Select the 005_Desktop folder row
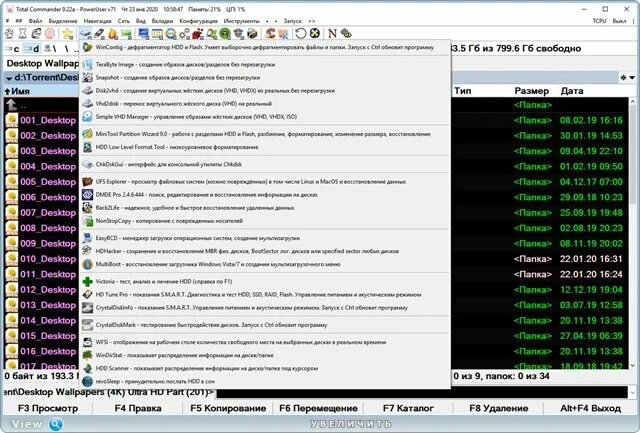Viewport: 640px width, 433px height. pyautogui.click(x=41, y=182)
